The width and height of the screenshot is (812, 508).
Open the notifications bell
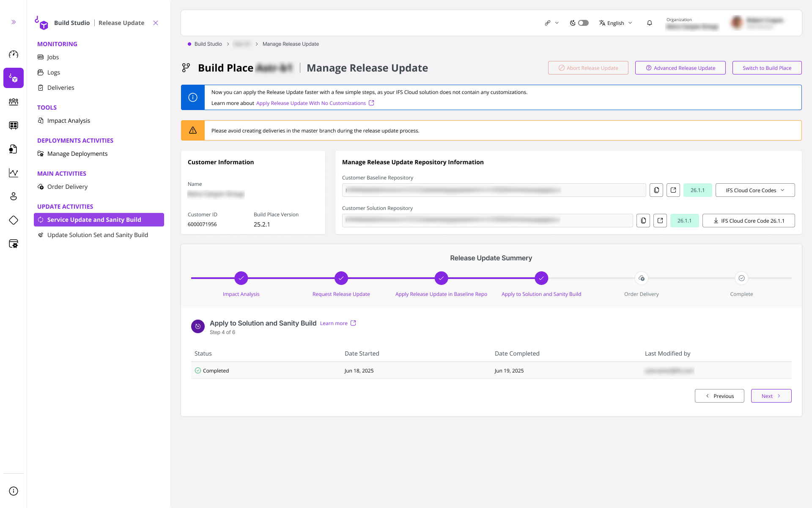click(649, 23)
